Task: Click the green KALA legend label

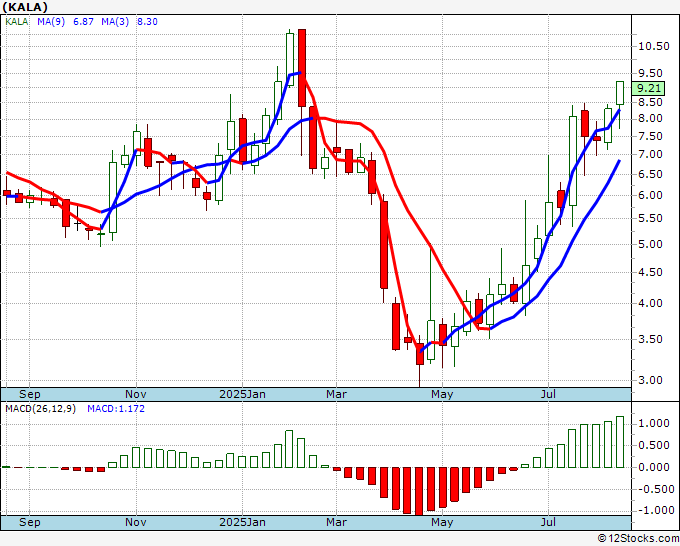Action: pos(17,21)
